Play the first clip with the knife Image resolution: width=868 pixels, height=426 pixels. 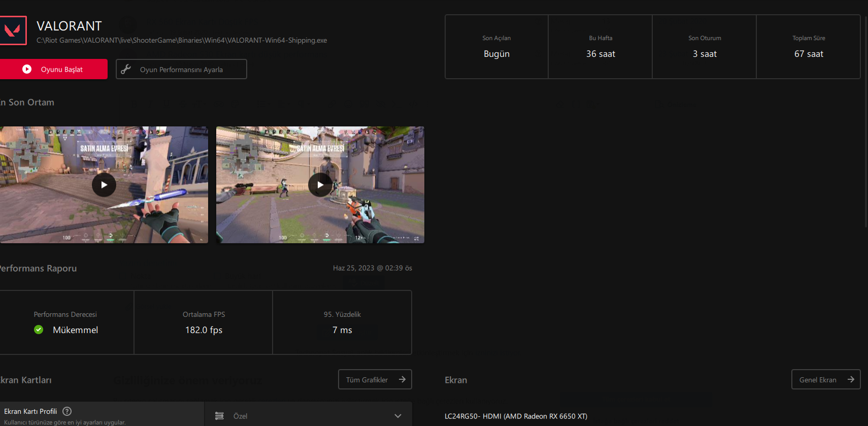tap(104, 185)
